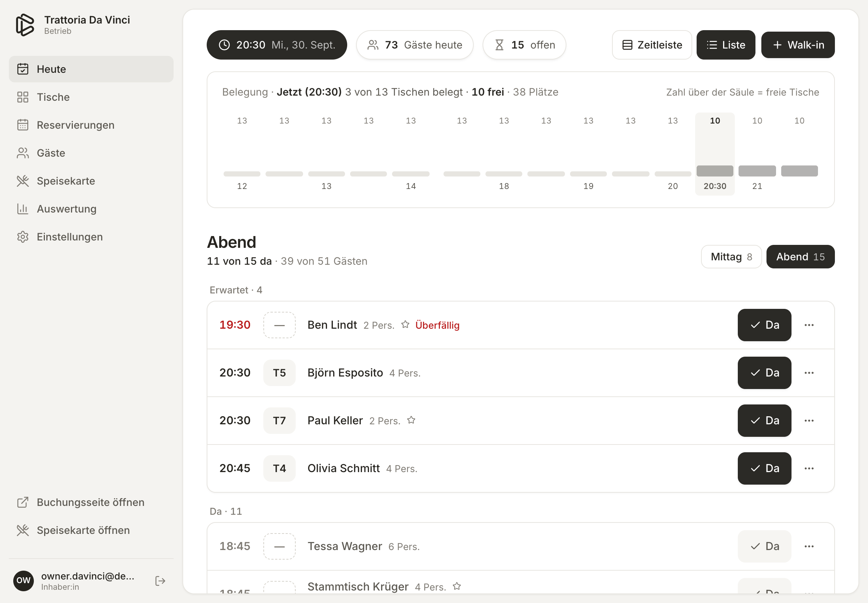The image size is (868, 603).
Task: Click the Einstellungen gear icon
Action: (x=23, y=237)
